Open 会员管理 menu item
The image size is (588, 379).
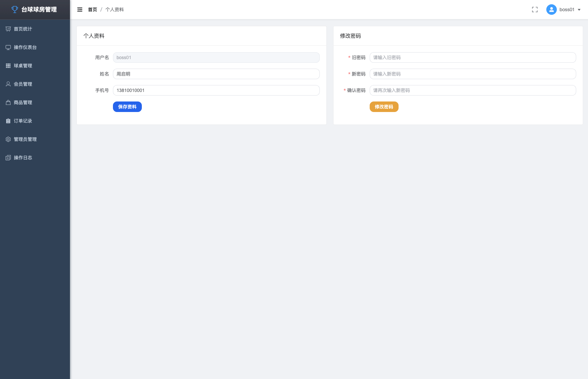point(35,84)
